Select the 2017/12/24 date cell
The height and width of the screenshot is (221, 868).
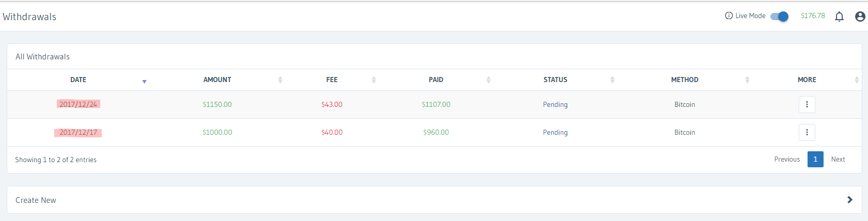78,104
